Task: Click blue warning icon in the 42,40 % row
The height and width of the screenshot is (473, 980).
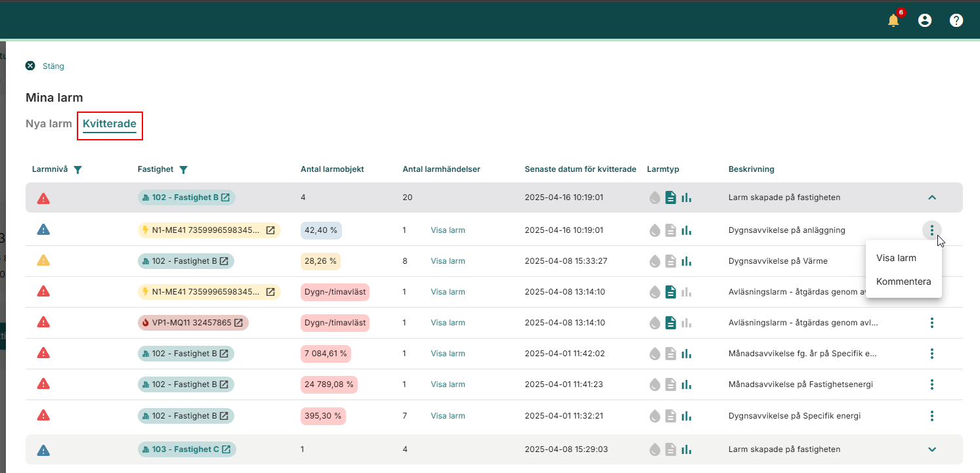Action: (x=43, y=230)
